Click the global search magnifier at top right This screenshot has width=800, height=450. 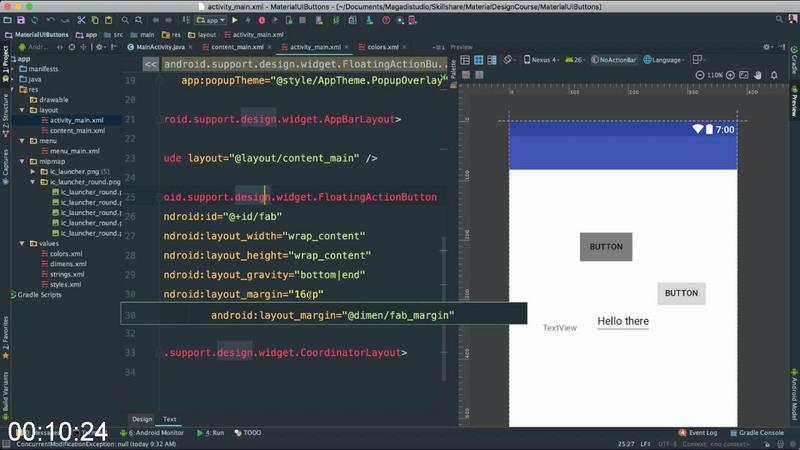pos(779,19)
